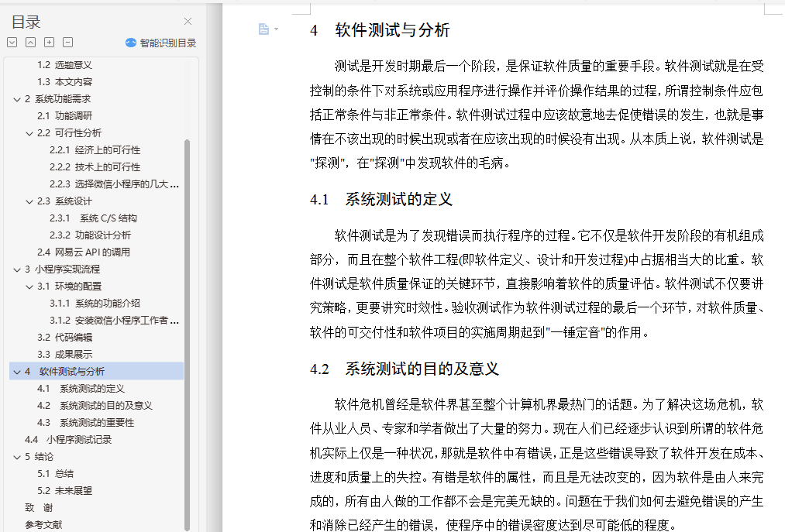This screenshot has width=785, height=532.
Task: Open outline entry 2.2.1 经济上的可行性
Action: [x=95, y=150]
